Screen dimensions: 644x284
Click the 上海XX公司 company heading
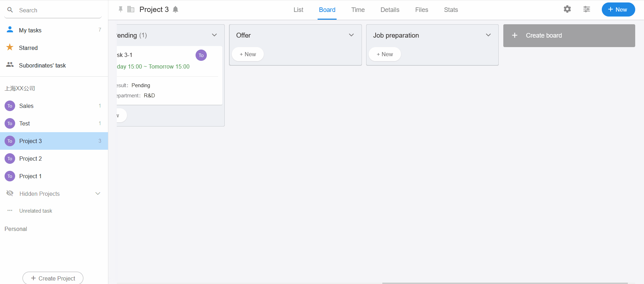20,88
